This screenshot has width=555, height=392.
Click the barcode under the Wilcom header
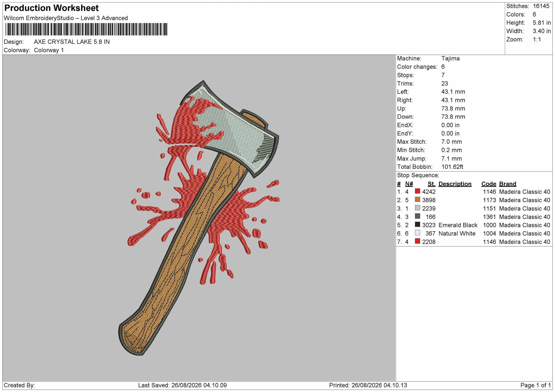pyautogui.click(x=86, y=29)
